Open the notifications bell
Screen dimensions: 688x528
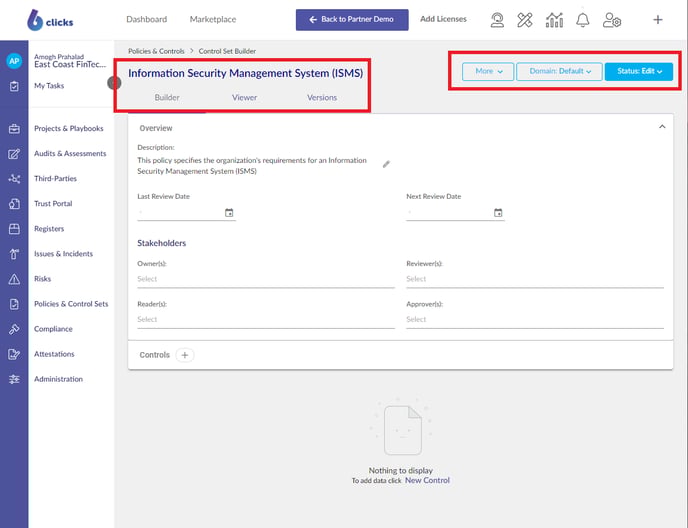pos(583,20)
